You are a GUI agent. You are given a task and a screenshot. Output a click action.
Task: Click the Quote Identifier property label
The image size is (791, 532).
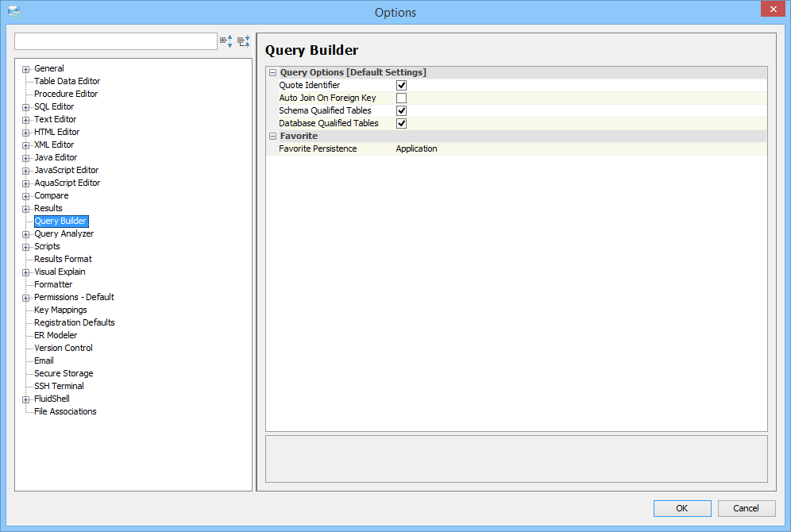coord(309,85)
